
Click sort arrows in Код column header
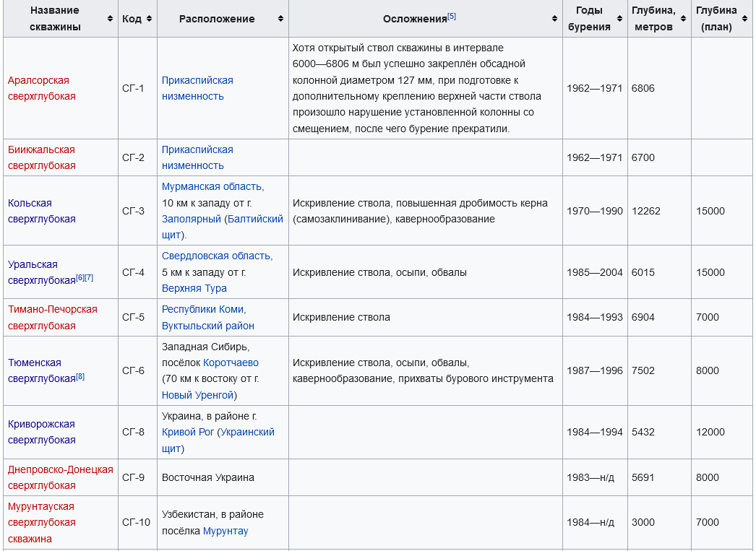[x=149, y=19]
